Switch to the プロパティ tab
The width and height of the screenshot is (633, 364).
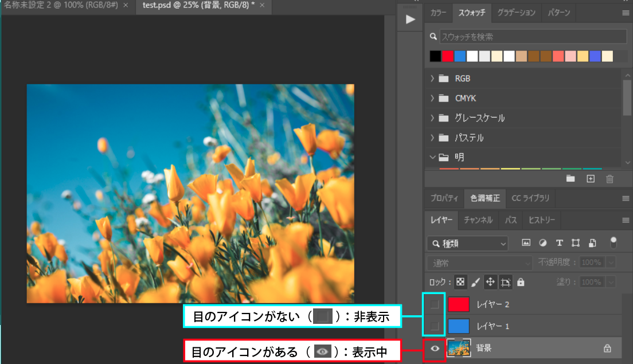pyautogui.click(x=444, y=198)
